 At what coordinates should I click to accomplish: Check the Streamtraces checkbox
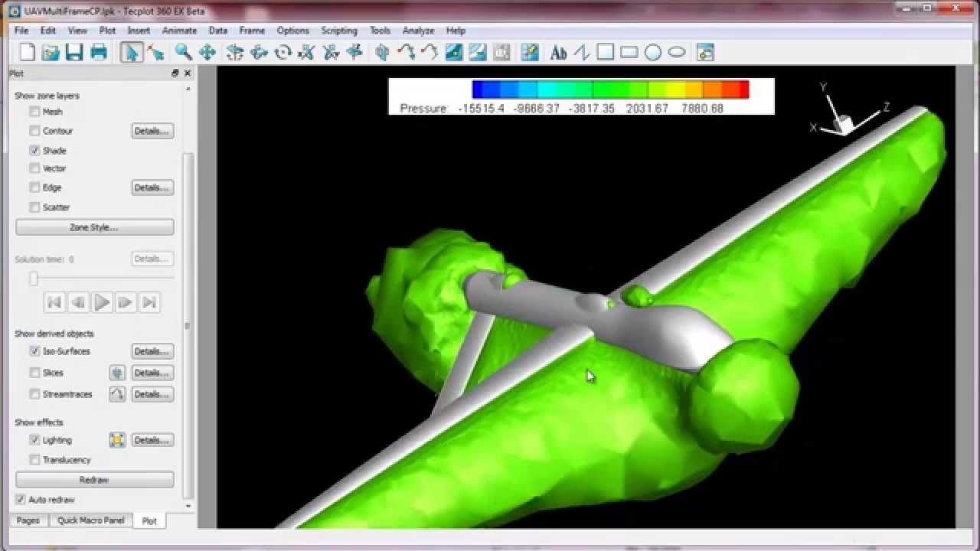pyautogui.click(x=34, y=394)
